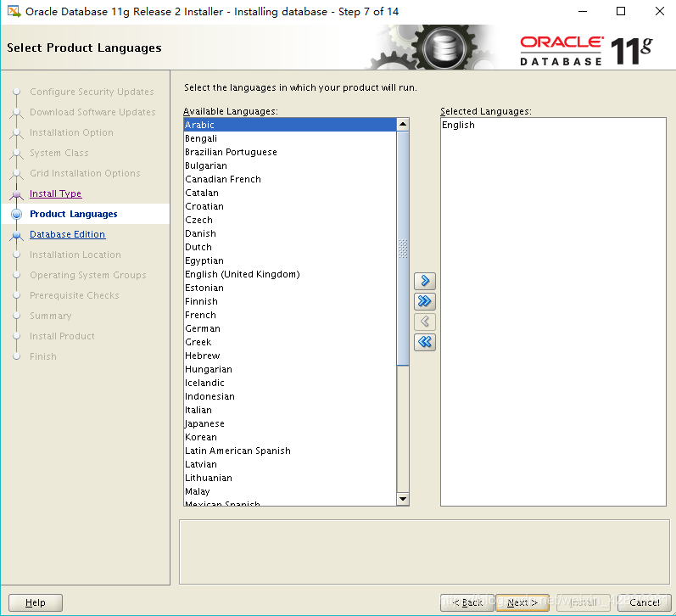Select French in Available Languages

click(290, 315)
